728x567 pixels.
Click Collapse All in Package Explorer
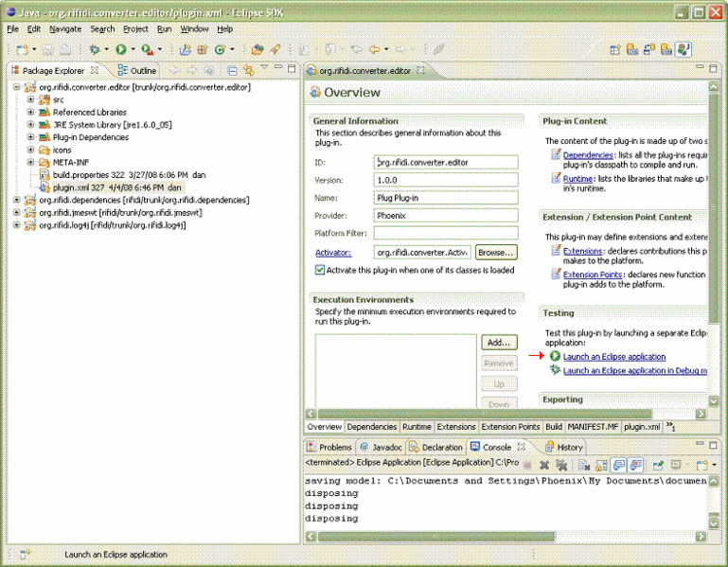pos(232,71)
